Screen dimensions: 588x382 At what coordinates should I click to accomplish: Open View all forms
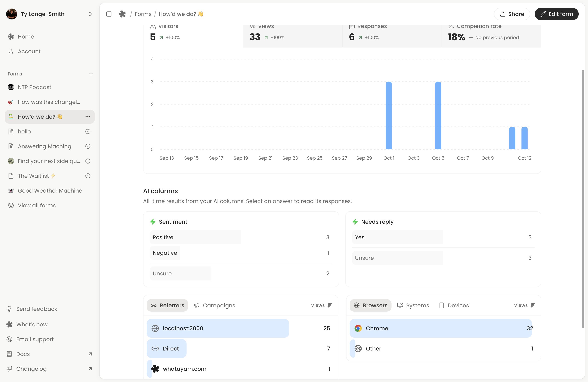(x=50, y=206)
